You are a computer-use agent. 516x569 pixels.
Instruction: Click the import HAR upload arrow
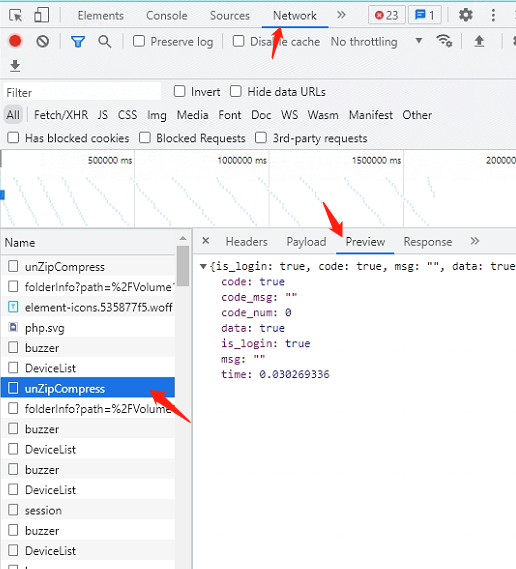coord(479,41)
